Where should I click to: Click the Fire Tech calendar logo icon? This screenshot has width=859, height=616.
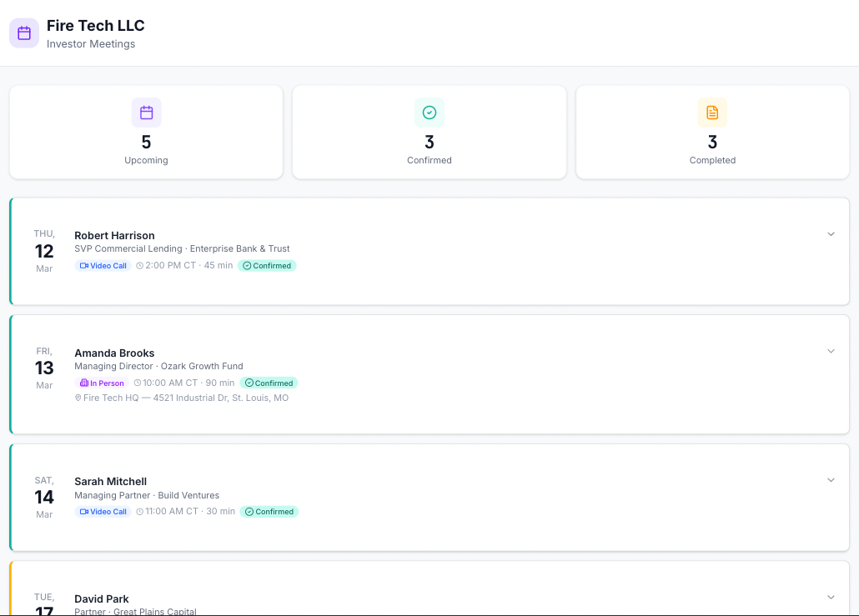click(24, 33)
